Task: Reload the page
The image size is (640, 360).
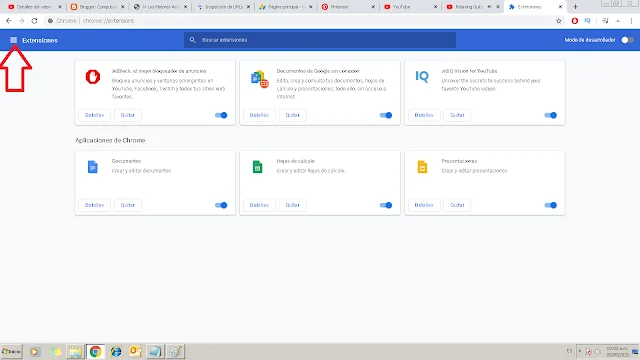Action: coord(34,21)
